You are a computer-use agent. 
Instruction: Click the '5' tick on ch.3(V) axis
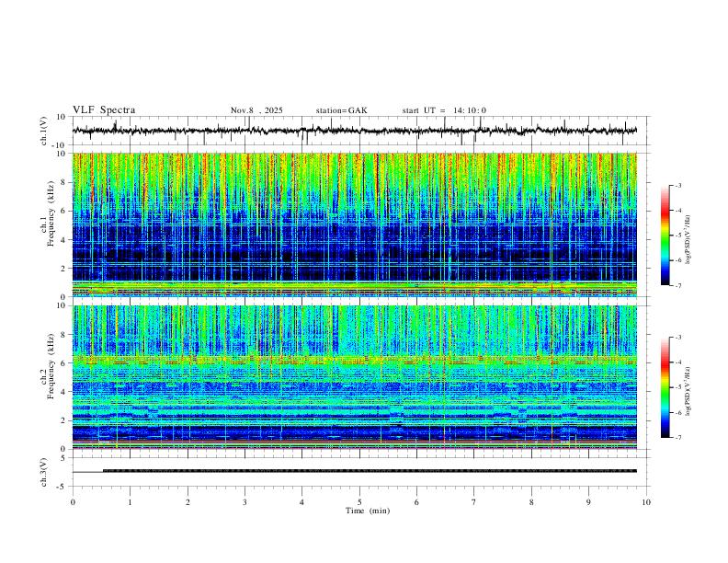[x=64, y=457]
